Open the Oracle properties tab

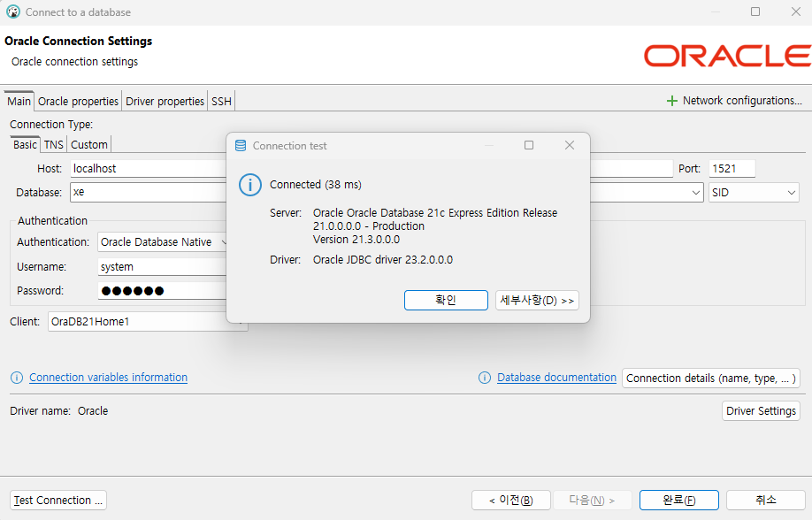tap(78, 101)
